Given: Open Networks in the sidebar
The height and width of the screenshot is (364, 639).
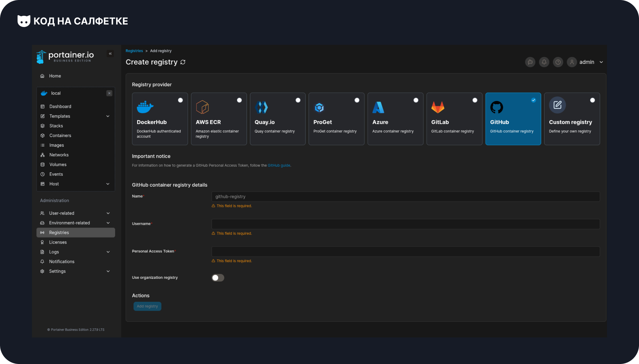Looking at the screenshot, I should pos(76,155).
